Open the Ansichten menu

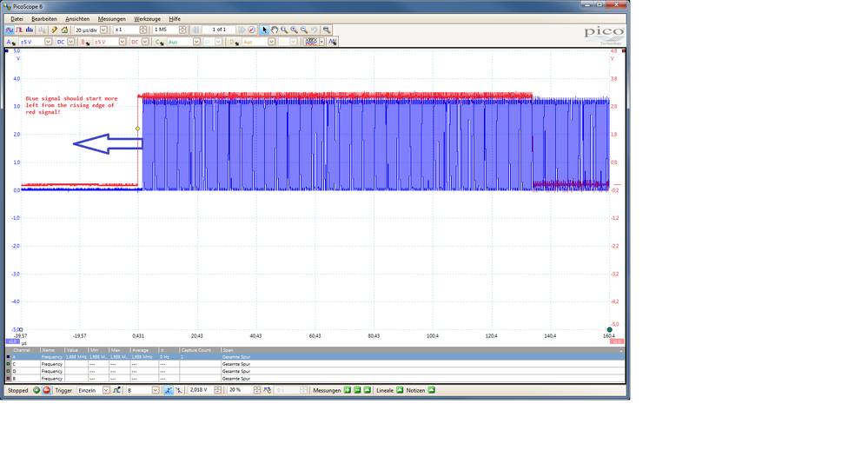tap(77, 19)
